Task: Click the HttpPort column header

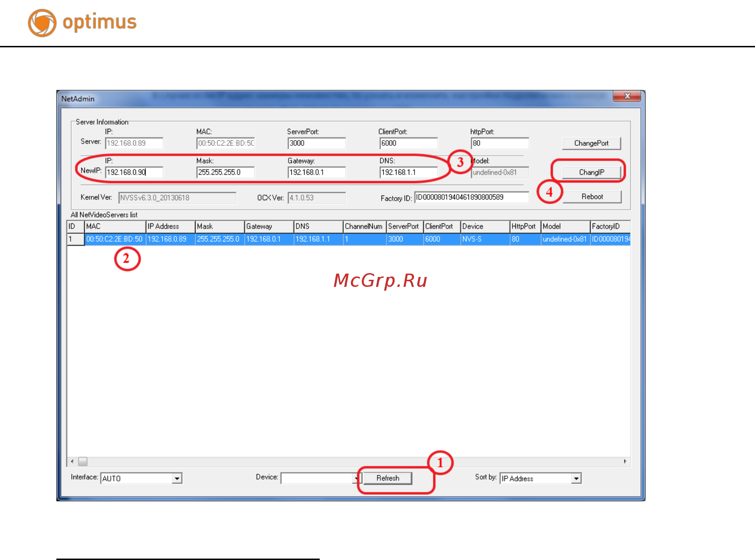Action: 525,227
